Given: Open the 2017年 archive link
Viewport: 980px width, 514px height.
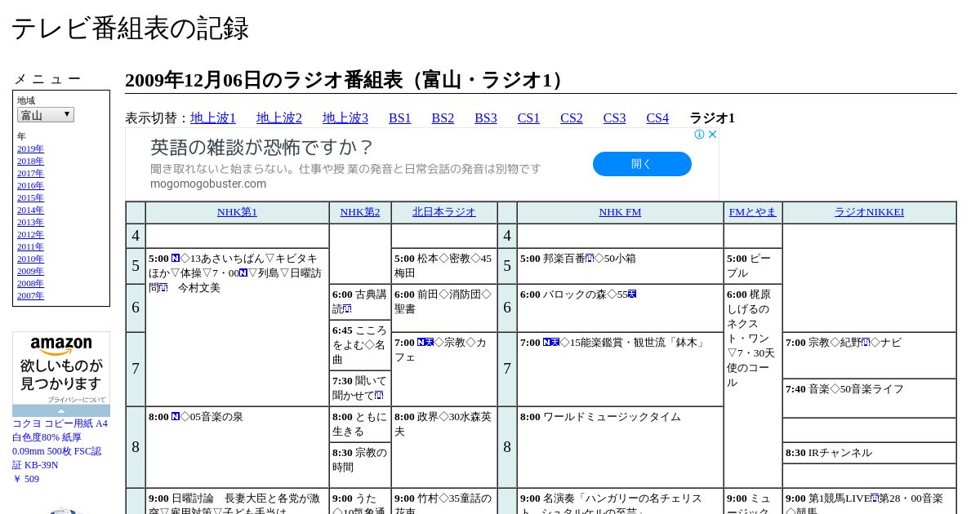Looking at the screenshot, I should (30, 174).
